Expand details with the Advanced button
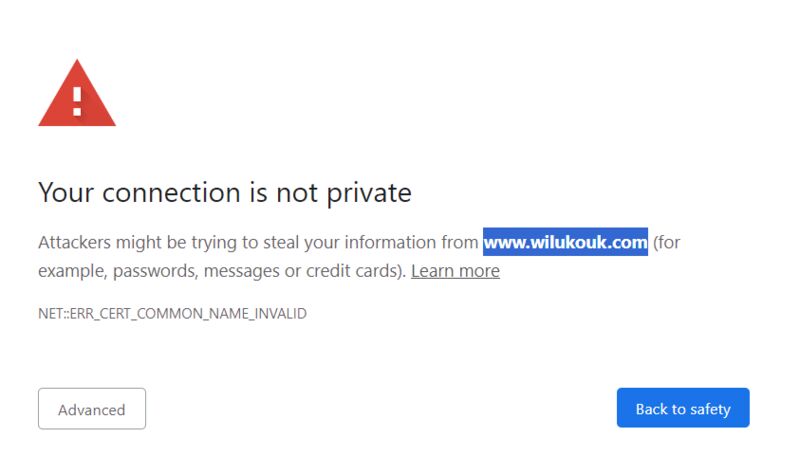The image size is (800, 474). coord(92,409)
